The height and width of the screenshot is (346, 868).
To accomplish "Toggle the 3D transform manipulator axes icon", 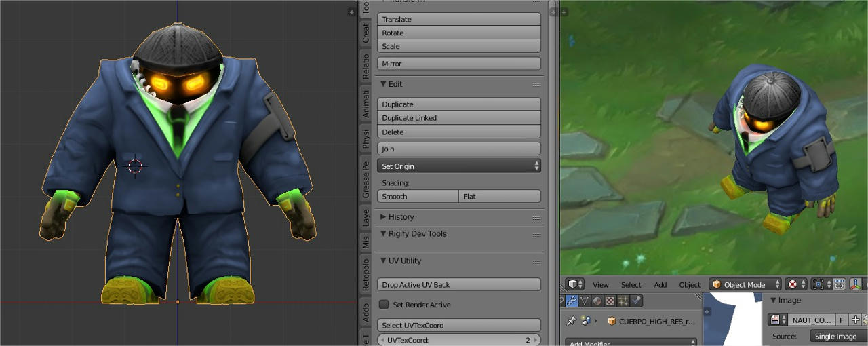I will pos(856,284).
